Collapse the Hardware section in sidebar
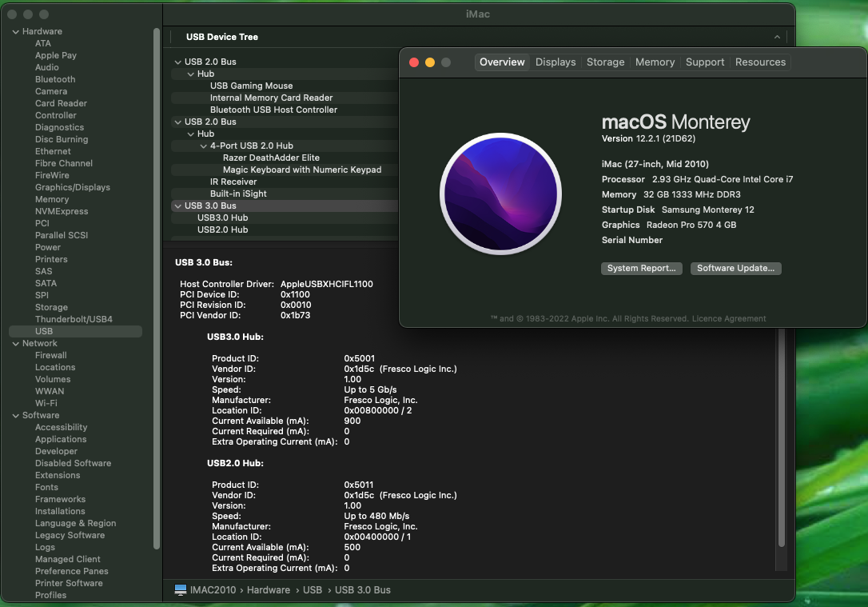This screenshot has width=868, height=607. point(16,32)
